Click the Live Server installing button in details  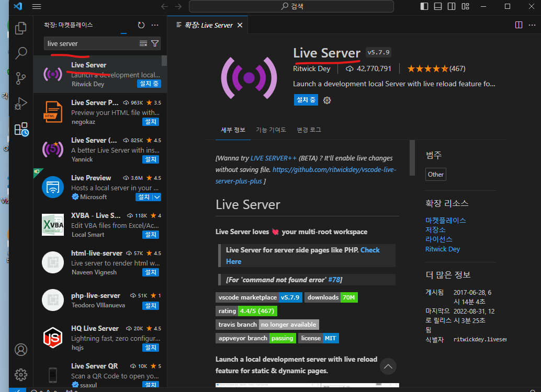click(306, 100)
